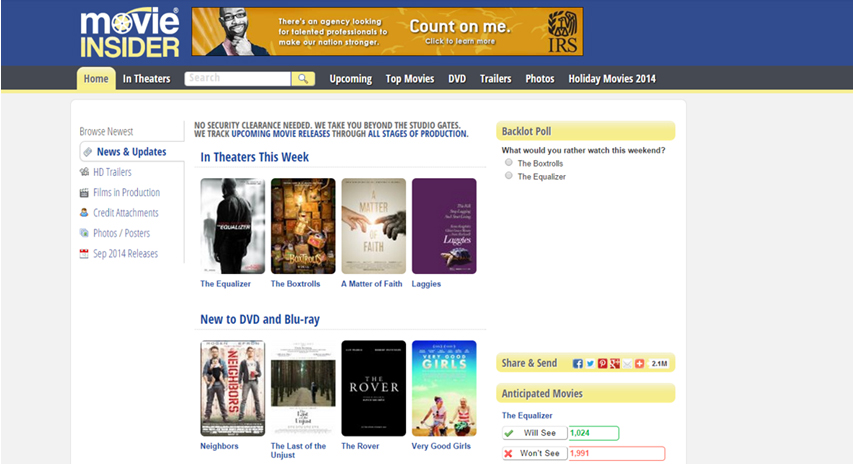
Task: Click the Films in Production clapboard icon
Action: coord(84,193)
